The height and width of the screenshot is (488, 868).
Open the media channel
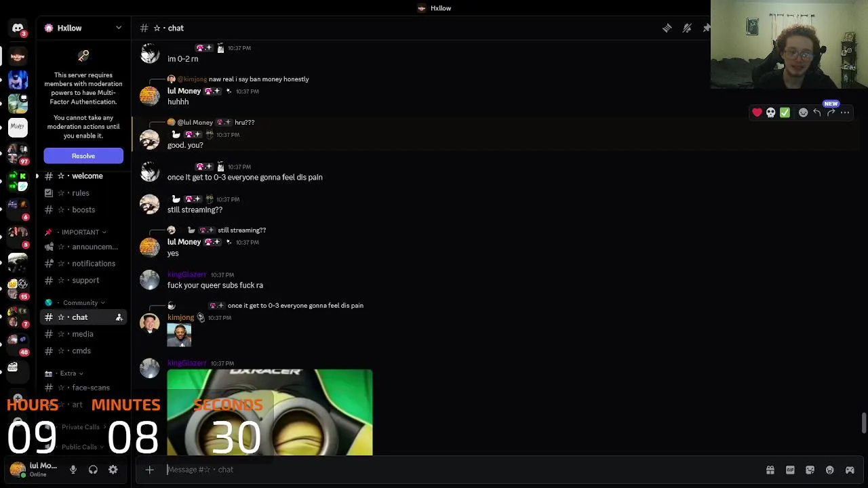pos(83,334)
